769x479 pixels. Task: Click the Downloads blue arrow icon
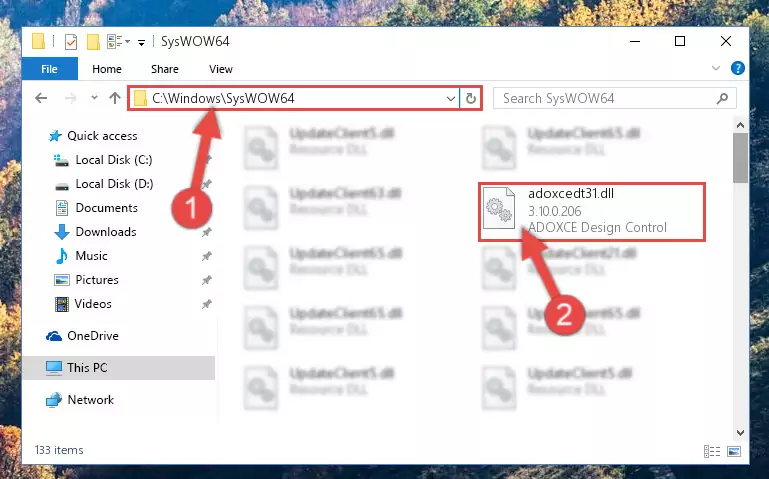[62, 232]
